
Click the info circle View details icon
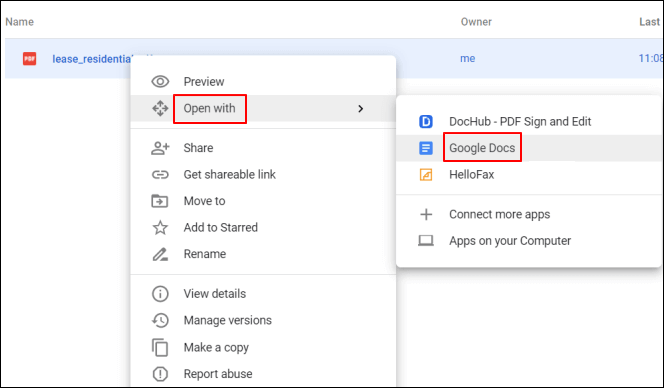(160, 294)
